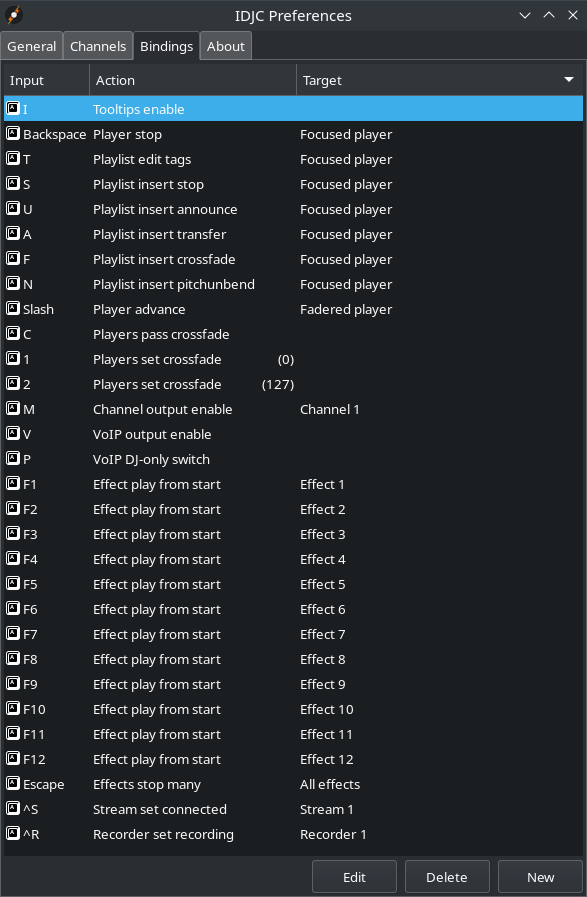Click keyboard icon beside Backspace binding
The image size is (587, 897).
click(13, 134)
